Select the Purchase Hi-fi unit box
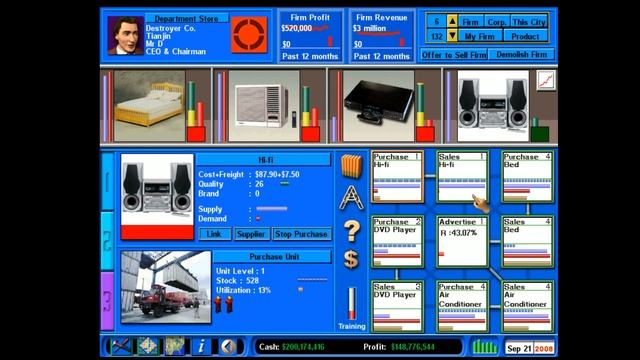The image size is (640, 360). pos(397,177)
